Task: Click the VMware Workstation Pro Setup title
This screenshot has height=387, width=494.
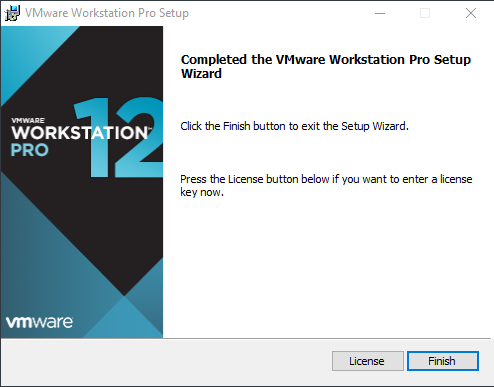Action: [107, 13]
